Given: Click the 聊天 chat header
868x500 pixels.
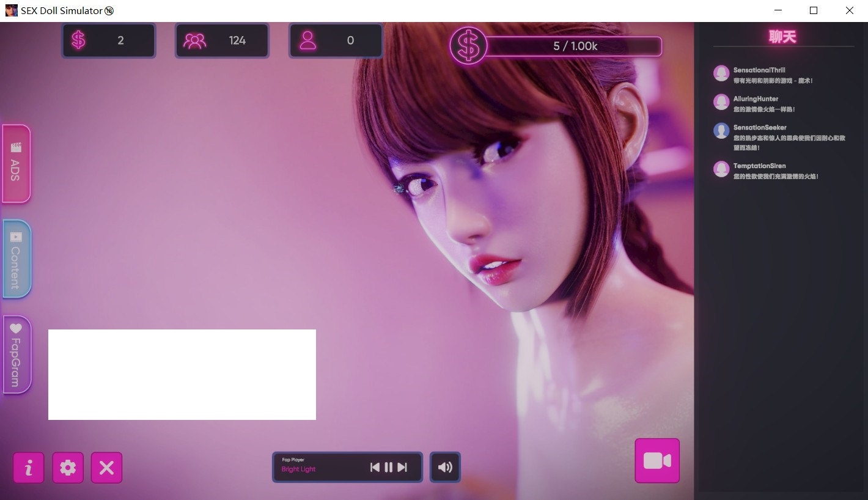Looking at the screenshot, I should (783, 37).
